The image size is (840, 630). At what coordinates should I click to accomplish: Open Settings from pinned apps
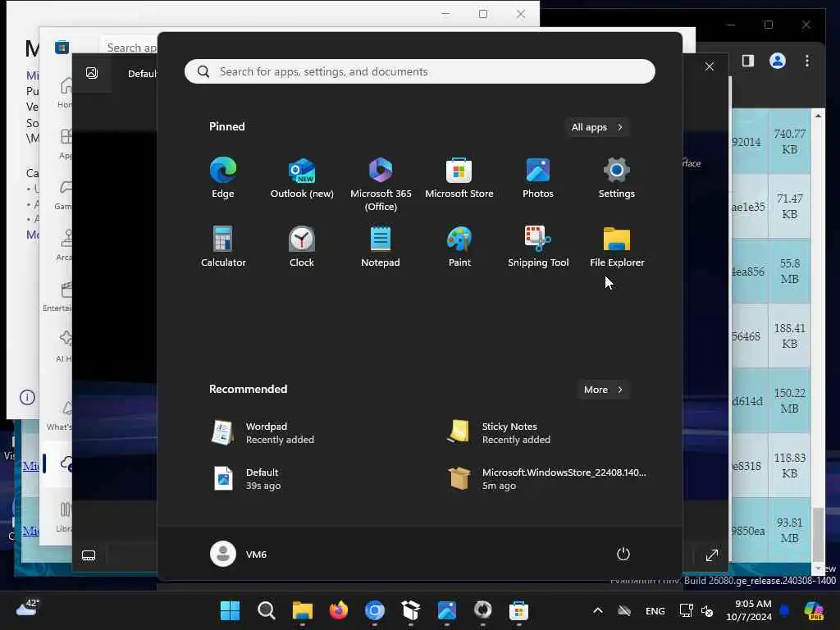[617, 178]
